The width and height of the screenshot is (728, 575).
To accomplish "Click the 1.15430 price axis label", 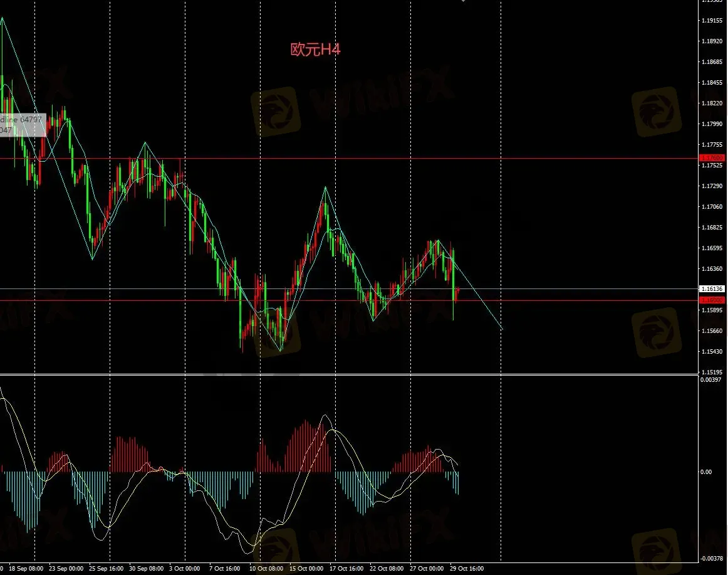I will [x=712, y=351].
